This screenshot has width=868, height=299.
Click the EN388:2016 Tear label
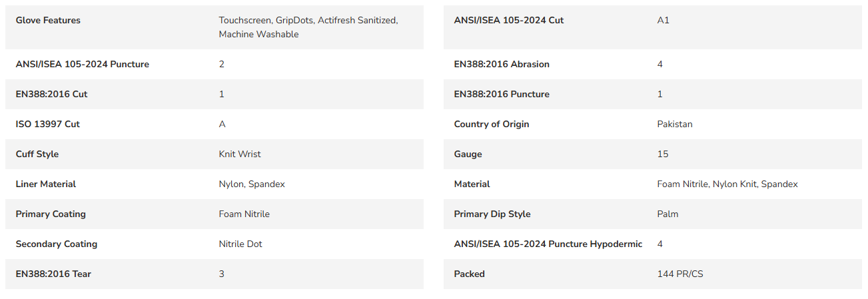pos(53,274)
